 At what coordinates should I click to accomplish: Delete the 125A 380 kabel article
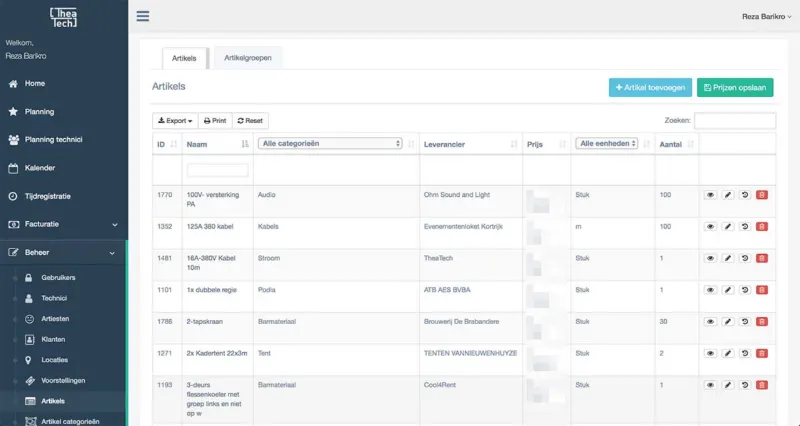tap(762, 227)
